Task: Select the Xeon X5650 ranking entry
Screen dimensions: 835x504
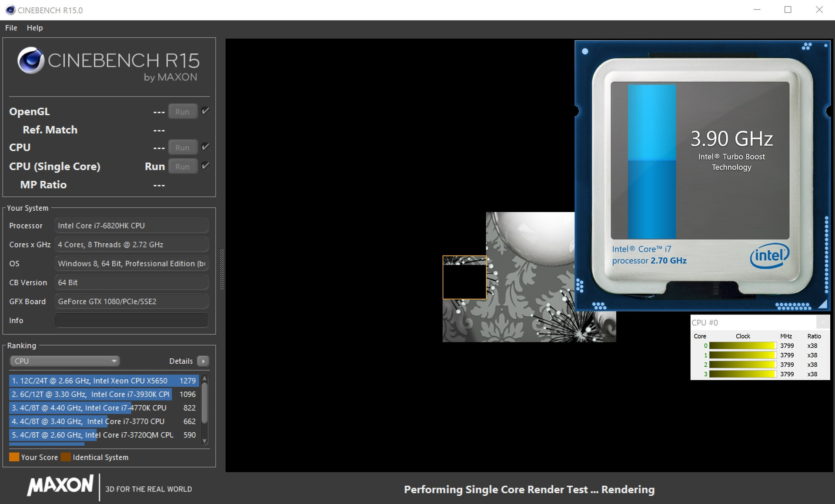Action: click(104, 381)
